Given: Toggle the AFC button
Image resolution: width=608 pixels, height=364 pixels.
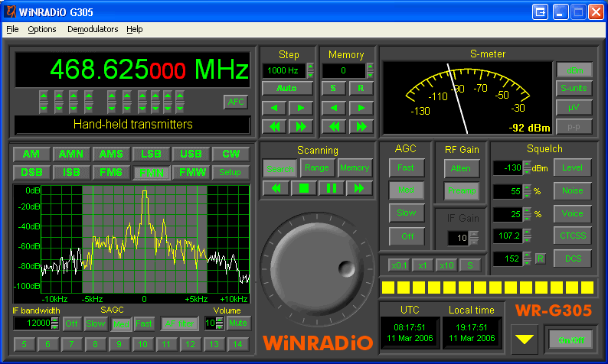Looking at the screenshot, I should click(x=236, y=102).
